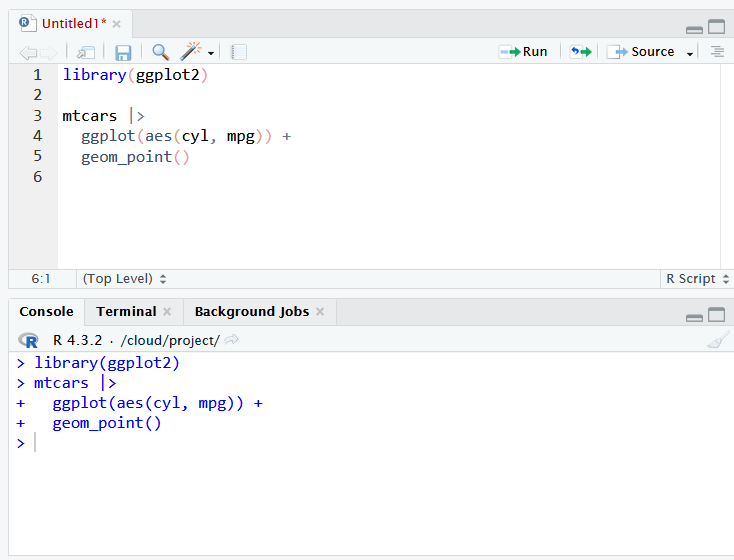Close the Untitled1 script tab
This screenshot has height=560, width=734.
(117, 23)
